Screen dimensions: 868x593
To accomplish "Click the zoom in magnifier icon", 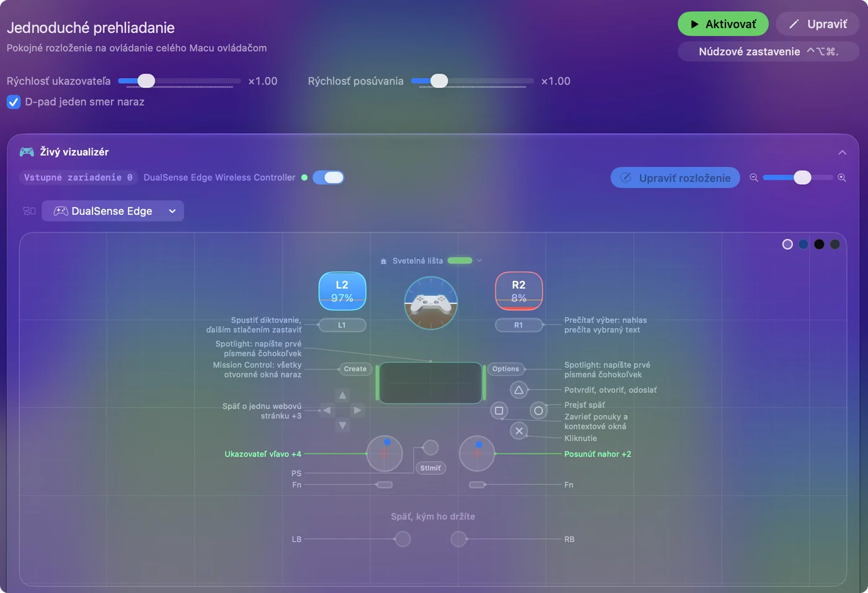I will 842,177.
